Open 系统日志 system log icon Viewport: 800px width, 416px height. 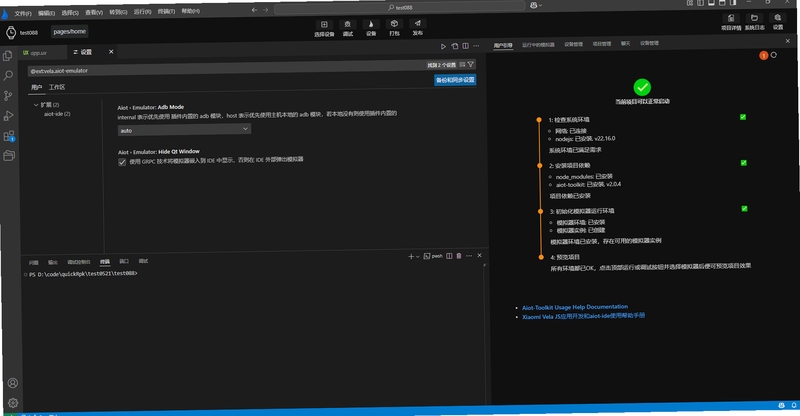click(x=755, y=22)
